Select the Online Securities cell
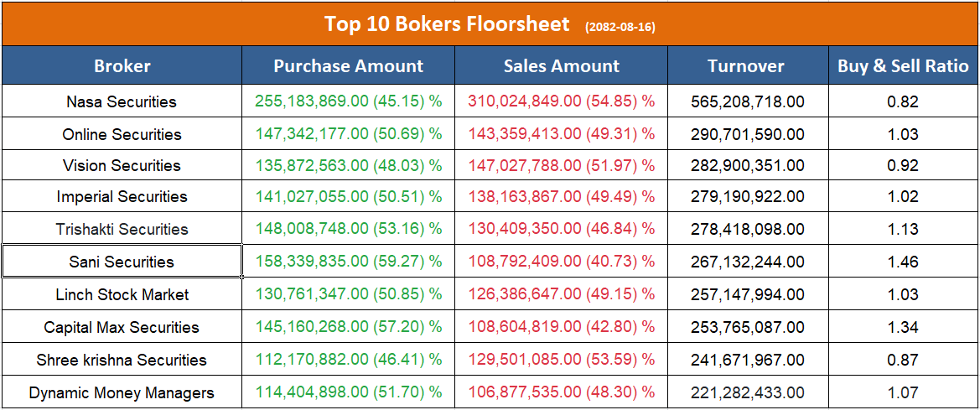The image size is (980, 410). 122,134
